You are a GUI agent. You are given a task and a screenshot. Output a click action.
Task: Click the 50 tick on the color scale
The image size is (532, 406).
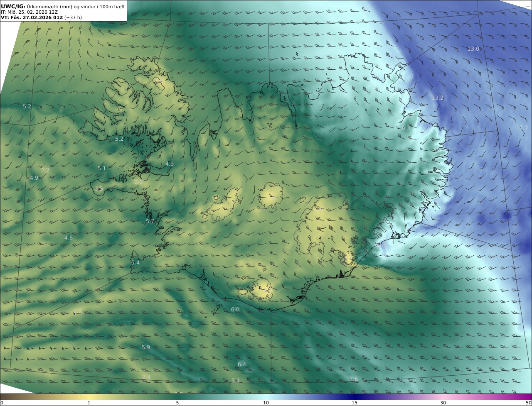529,403
